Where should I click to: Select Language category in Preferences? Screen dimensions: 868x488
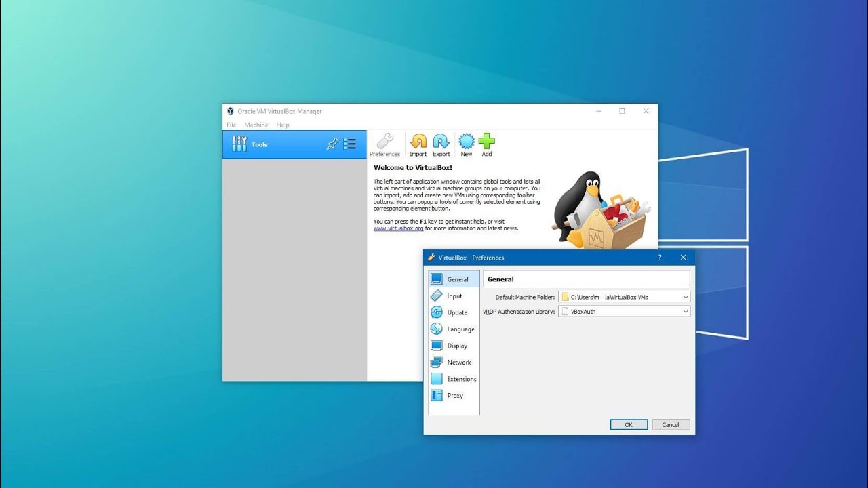pos(454,329)
